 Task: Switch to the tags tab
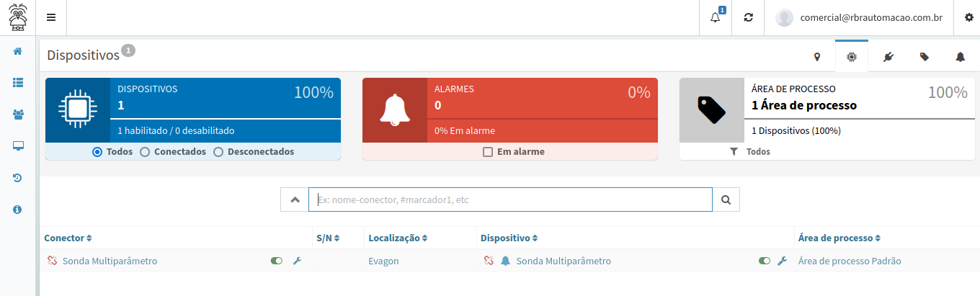pyautogui.click(x=925, y=57)
